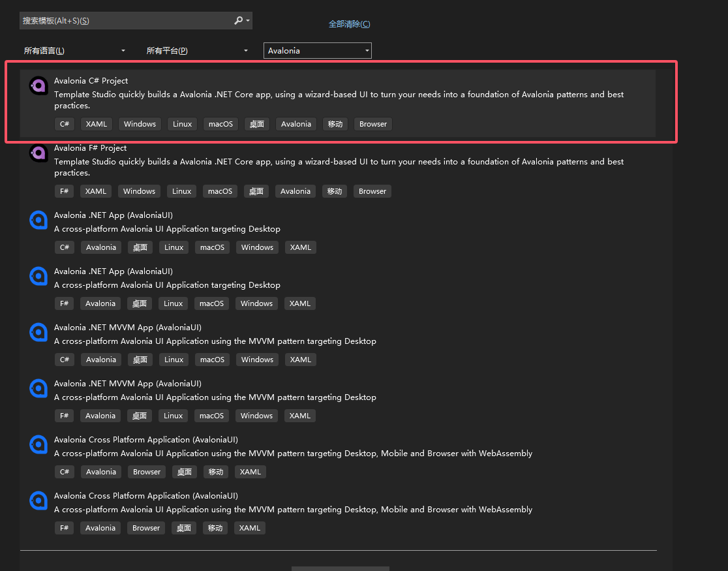728x571 pixels.
Task: Click the icon of the C# Avalonia .NET App template
Action: [38, 220]
